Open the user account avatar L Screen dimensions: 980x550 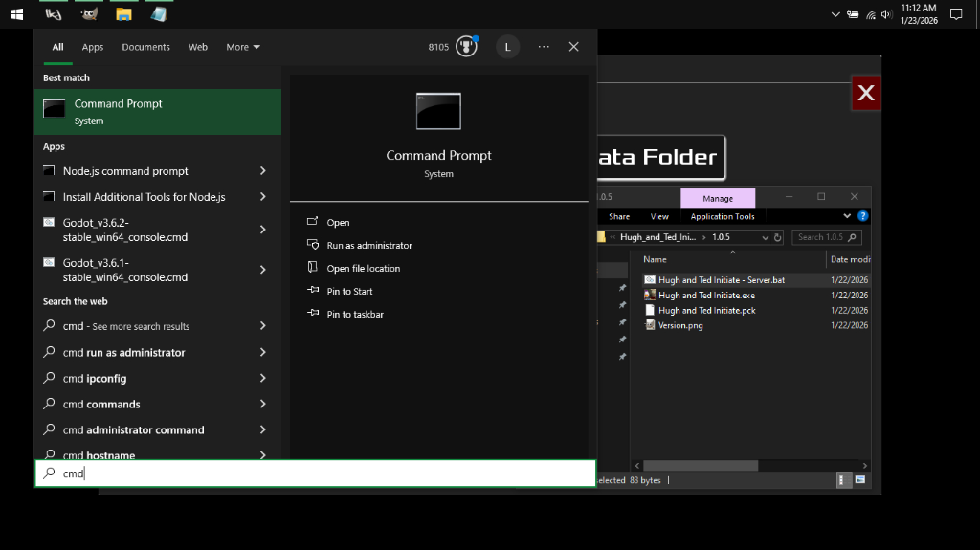click(x=507, y=47)
